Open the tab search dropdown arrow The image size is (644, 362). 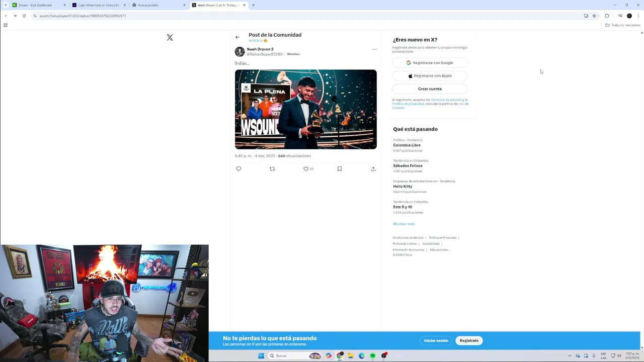(6, 5)
